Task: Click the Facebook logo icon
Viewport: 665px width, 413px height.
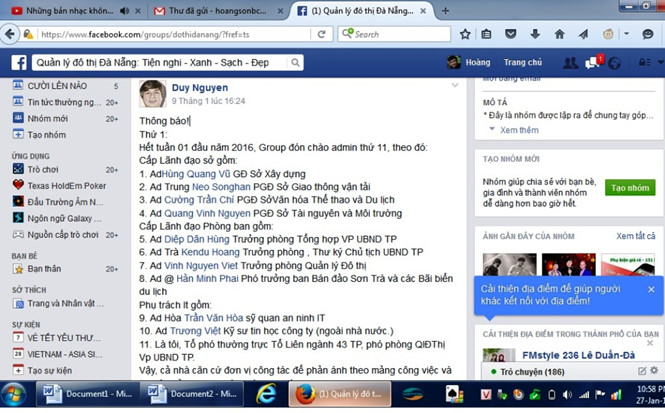Action: pyautogui.click(x=19, y=63)
